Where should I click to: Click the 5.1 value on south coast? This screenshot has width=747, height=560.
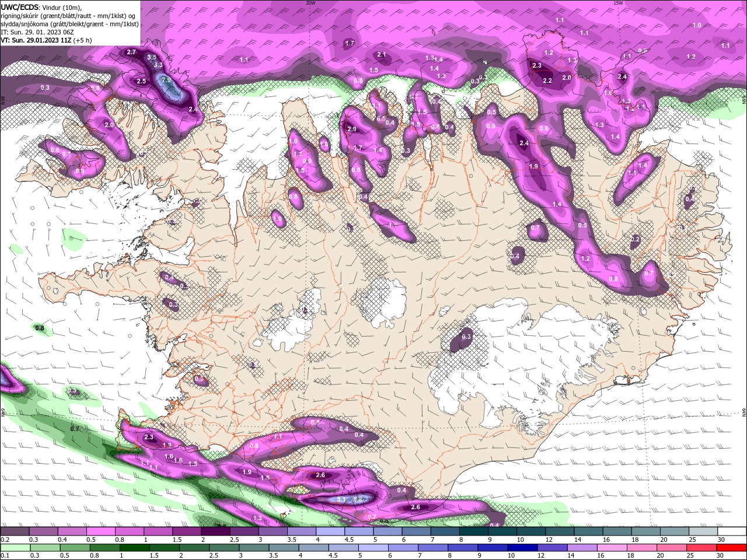pyautogui.click(x=342, y=499)
